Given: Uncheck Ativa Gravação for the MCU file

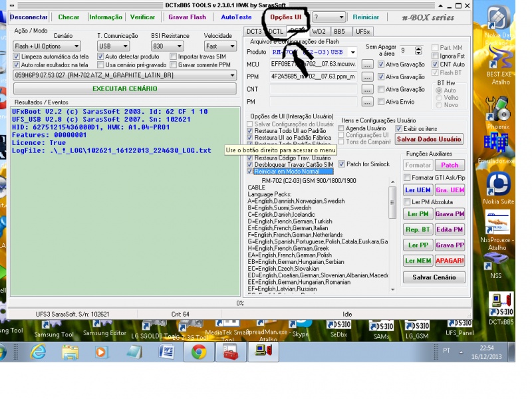Looking at the screenshot, I should [x=381, y=64].
